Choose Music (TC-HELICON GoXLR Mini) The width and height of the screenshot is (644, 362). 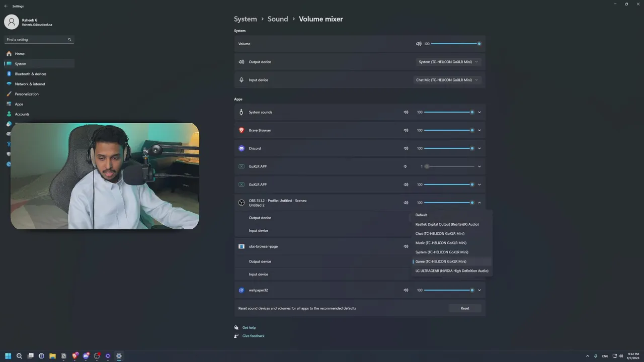point(451,243)
